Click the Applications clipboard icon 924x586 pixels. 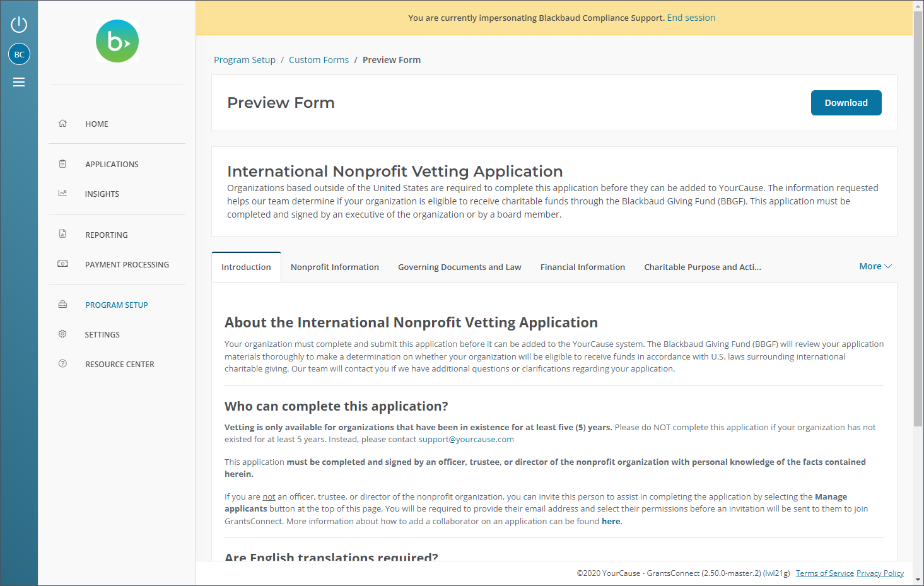click(62, 164)
